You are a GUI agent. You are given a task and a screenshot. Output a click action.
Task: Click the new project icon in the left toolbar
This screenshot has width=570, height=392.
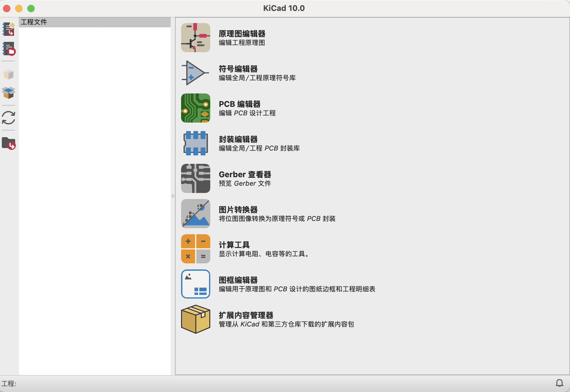[x=9, y=29]
